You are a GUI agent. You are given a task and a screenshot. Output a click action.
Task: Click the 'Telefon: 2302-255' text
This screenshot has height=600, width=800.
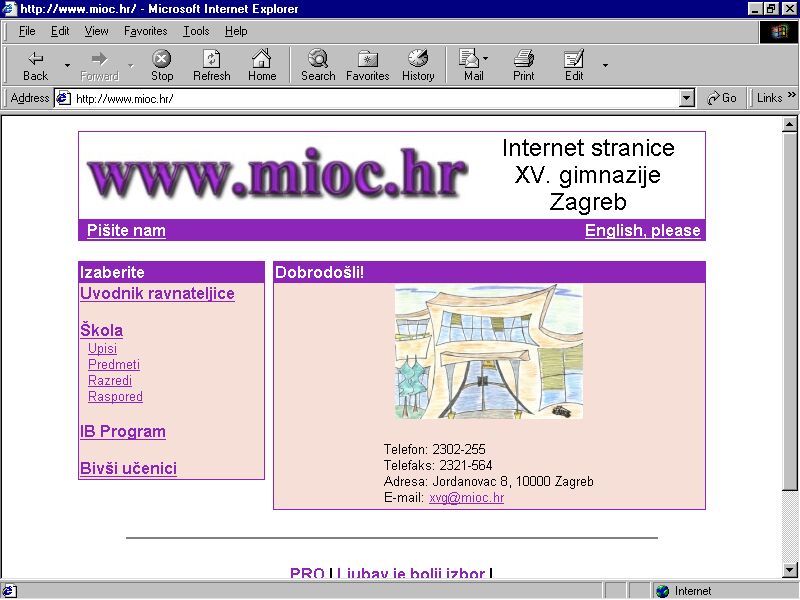434,449
